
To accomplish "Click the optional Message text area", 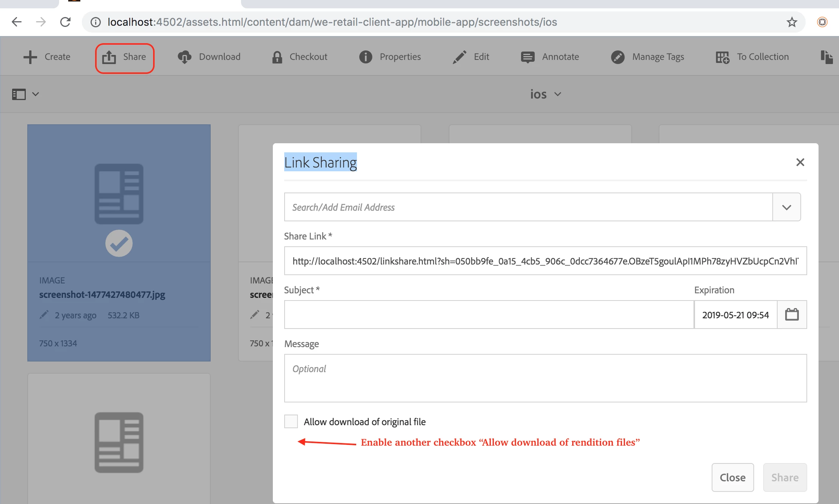I will (545, 378).
